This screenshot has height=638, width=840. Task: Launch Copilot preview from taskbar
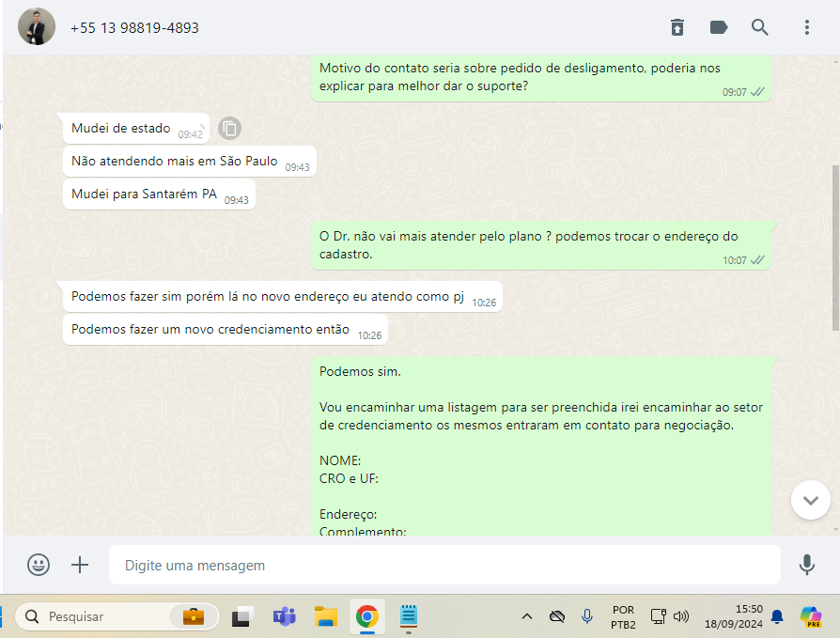coord(811,616)
